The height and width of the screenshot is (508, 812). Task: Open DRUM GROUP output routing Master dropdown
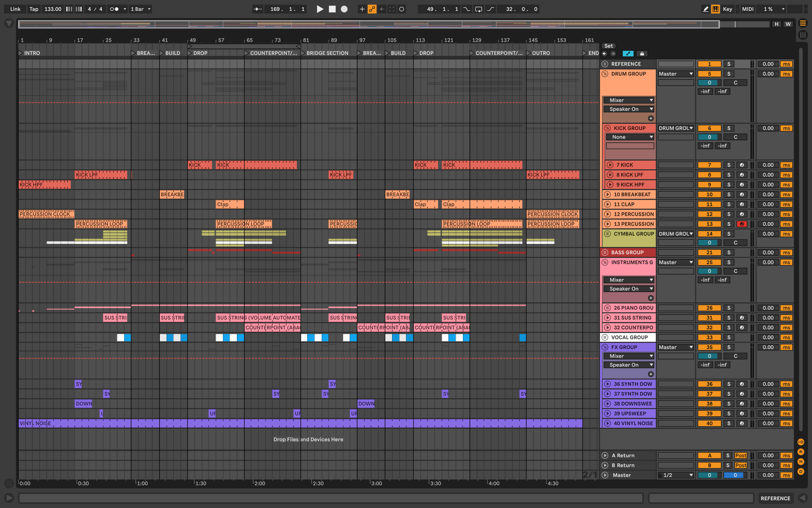point(675,74)
